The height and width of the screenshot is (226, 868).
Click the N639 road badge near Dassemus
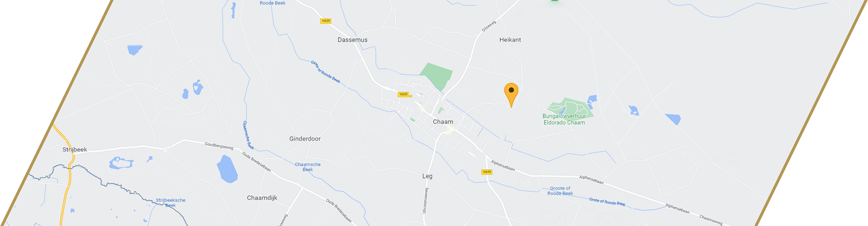click(x=325, y=21)
